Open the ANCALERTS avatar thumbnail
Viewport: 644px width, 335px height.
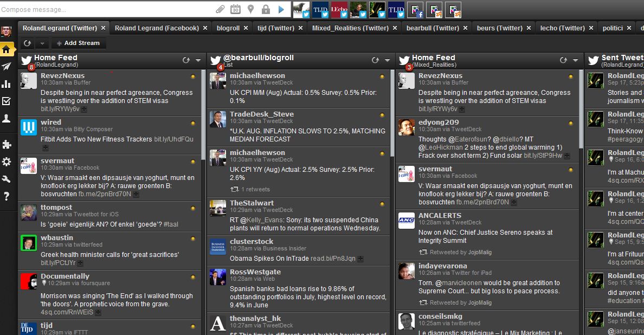[x=406, y=221]
